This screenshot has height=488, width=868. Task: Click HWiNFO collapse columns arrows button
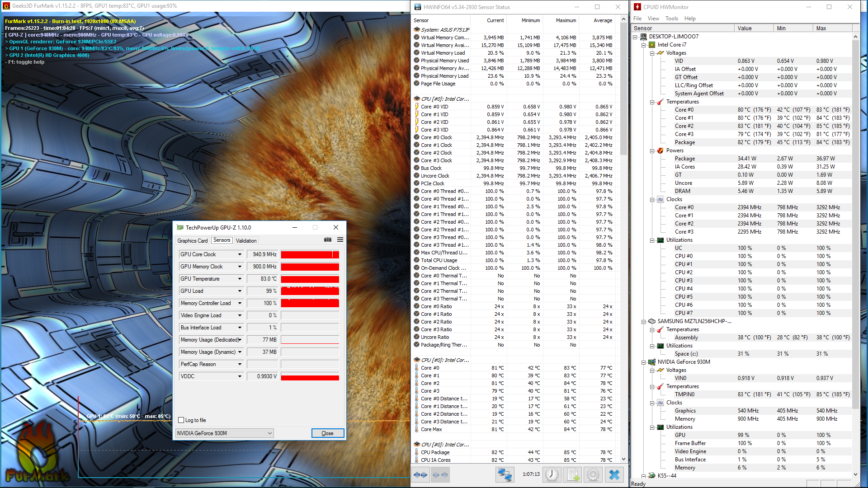(x=440, y=475)
